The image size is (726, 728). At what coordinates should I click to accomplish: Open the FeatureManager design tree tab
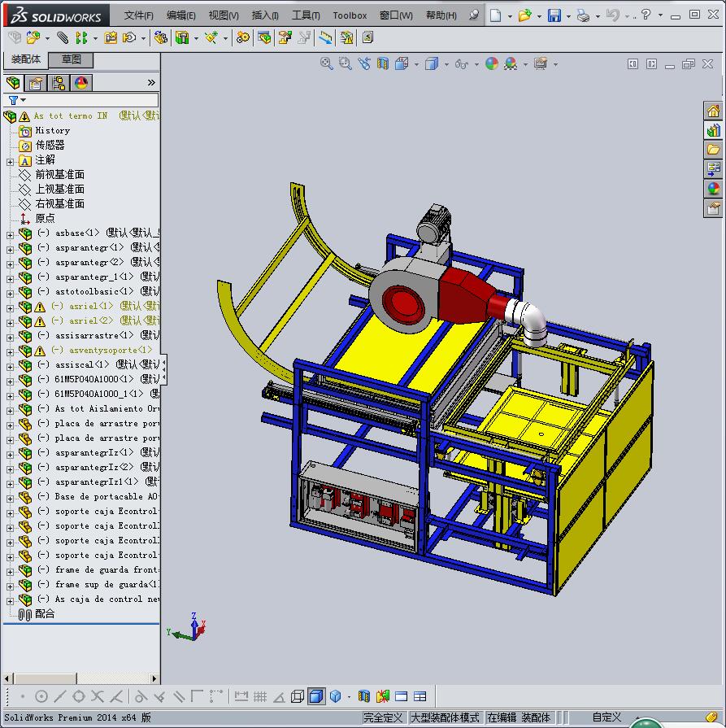(14, 83)
